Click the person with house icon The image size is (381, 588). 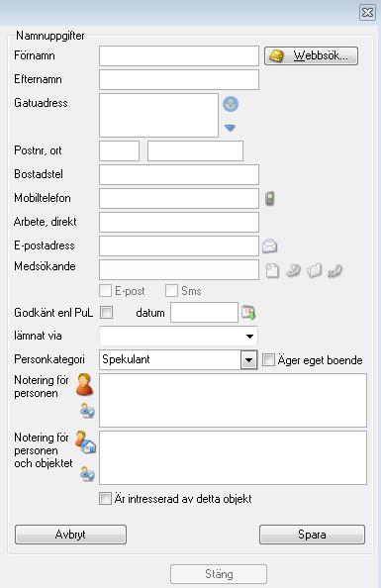click(x=85, y=442)
